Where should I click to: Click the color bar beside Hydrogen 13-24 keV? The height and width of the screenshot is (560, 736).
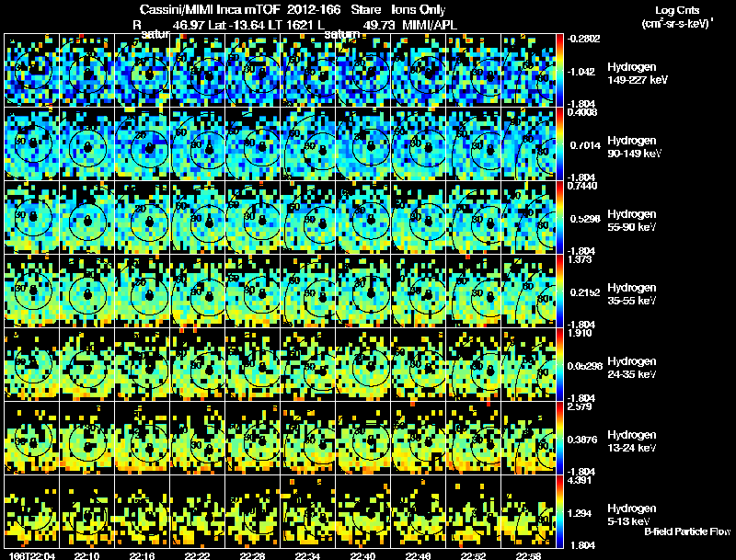tap(559, 438)
